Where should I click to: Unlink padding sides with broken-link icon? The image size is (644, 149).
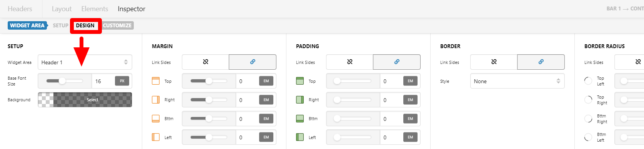[350, 62]
